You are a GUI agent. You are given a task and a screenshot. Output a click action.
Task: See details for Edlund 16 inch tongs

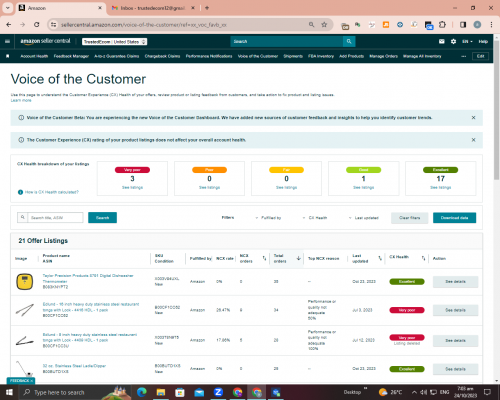455,310
